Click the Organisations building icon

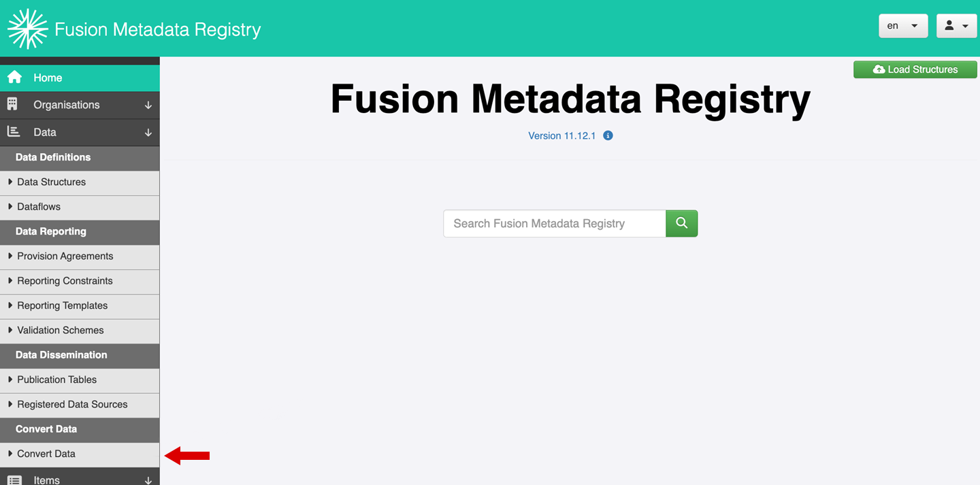12,104
